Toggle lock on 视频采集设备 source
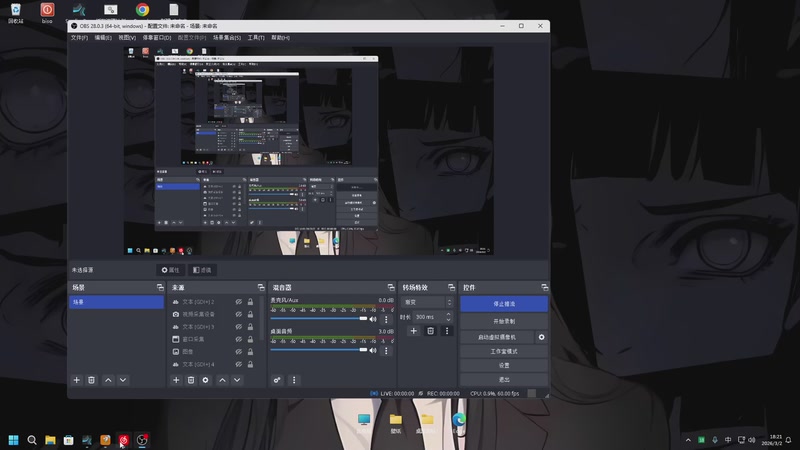 point(251,314)
